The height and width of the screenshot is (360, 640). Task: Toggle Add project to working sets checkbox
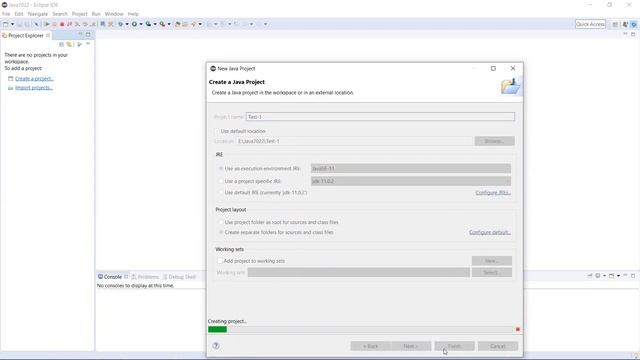pyautogui.click(x=220, y=260)
